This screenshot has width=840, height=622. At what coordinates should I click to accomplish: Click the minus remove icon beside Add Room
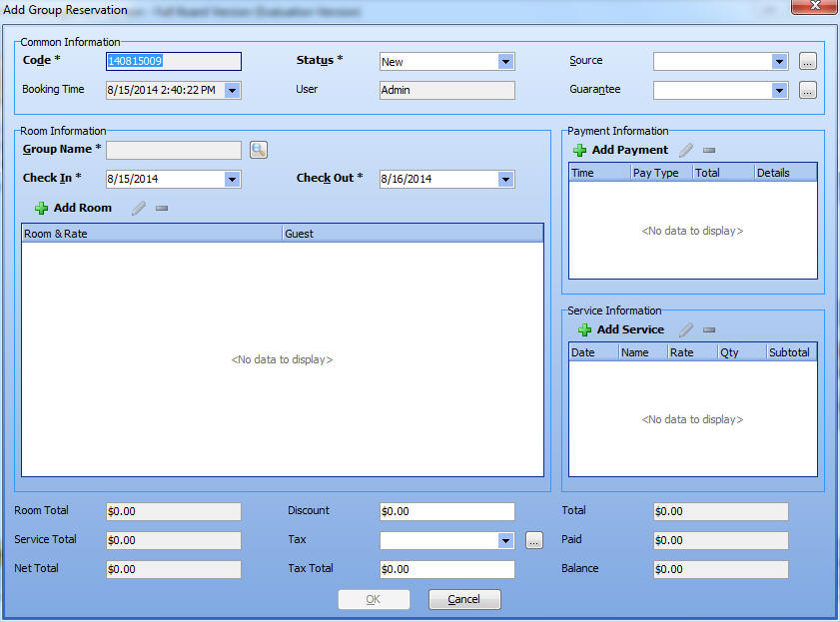162,209
